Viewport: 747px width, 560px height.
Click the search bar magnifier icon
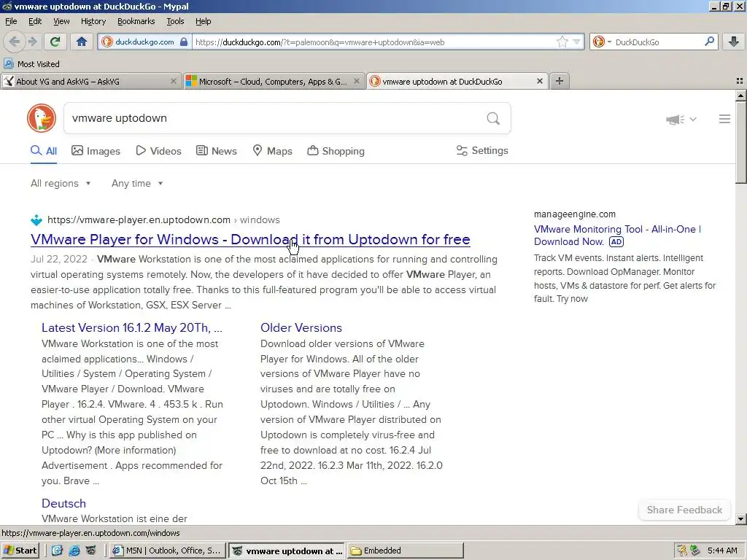(709, 42)
